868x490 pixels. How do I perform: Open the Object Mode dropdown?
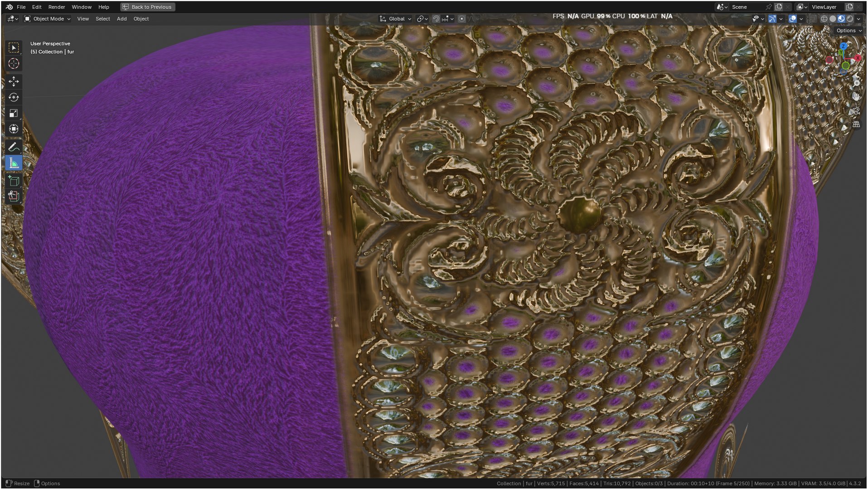tap(47, 19)
